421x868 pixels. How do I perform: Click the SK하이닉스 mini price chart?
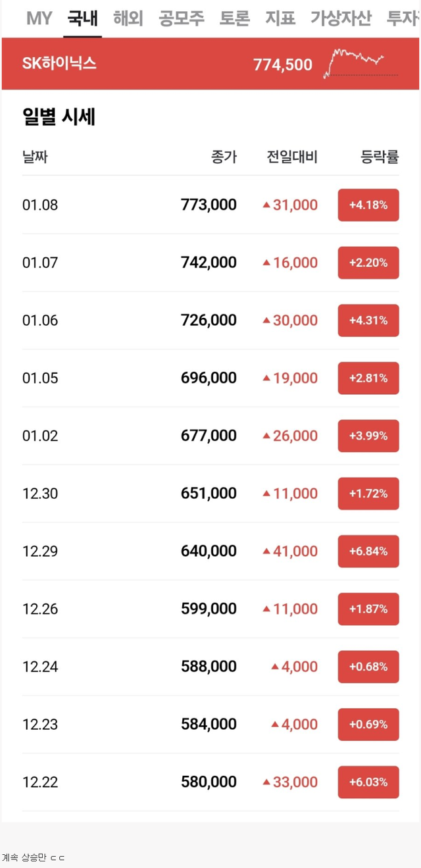click(360, 64)
